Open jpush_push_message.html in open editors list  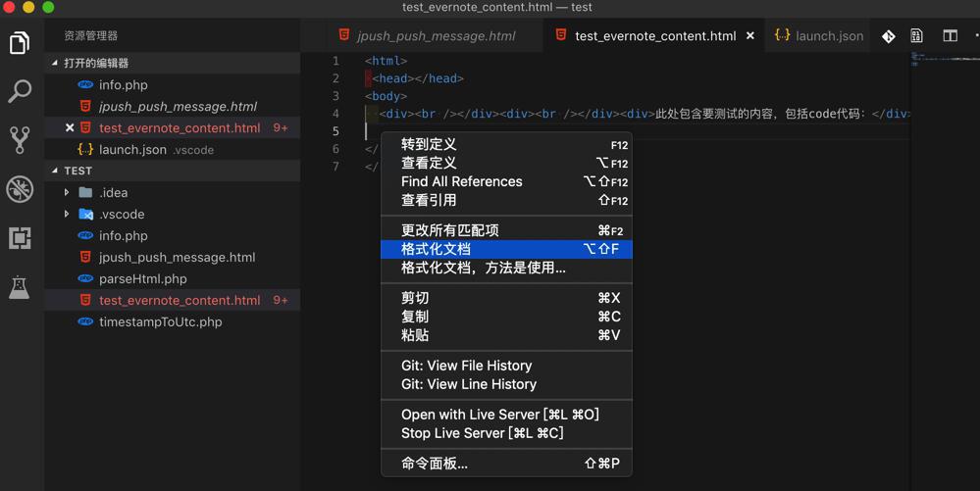pyautogui.click(x=173, y=106)
